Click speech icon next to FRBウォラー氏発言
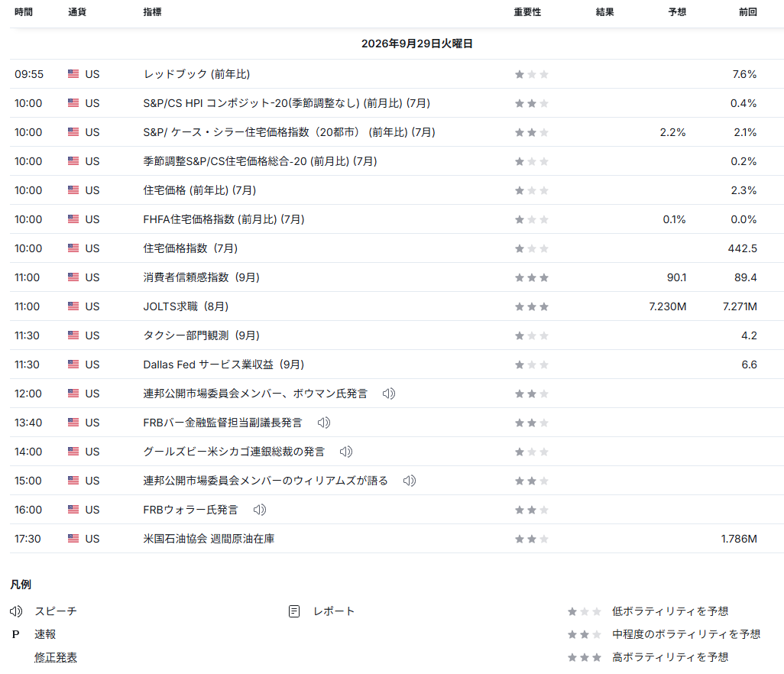This screenshot has height=674, width=784. (260, 510)
